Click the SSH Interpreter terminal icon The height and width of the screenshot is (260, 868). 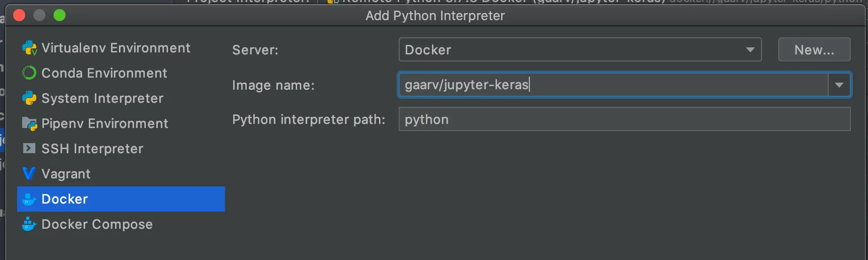pyautogui.click(x=29, y=149)
